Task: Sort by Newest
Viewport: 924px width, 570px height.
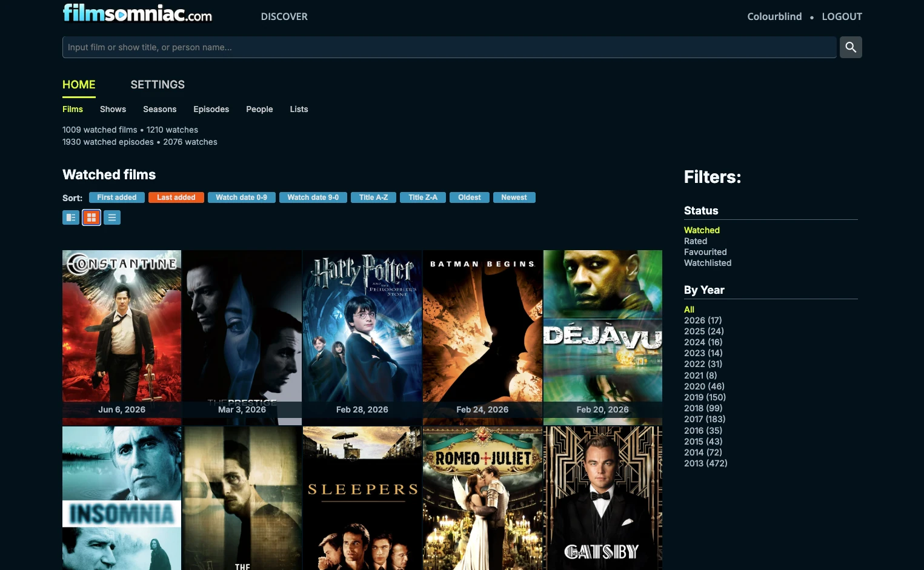Action: [514, 197]
